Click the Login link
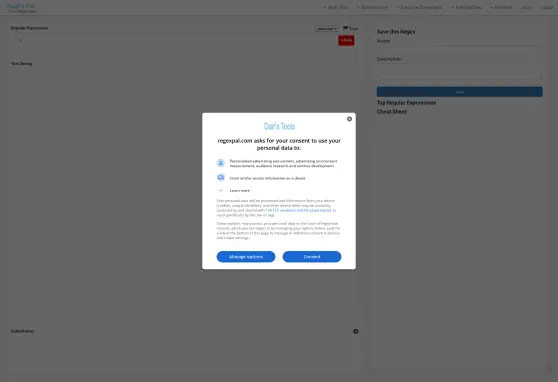558x382 pixels. pos(546,7)
